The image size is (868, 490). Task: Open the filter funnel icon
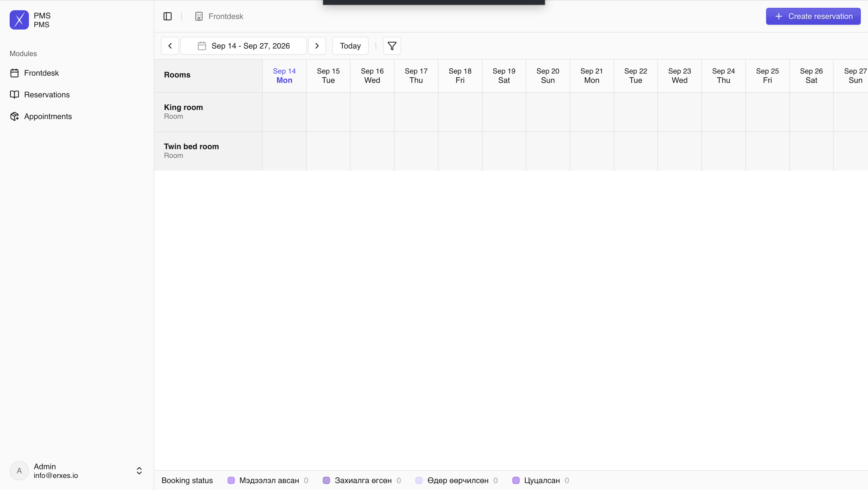coord(392,46)
